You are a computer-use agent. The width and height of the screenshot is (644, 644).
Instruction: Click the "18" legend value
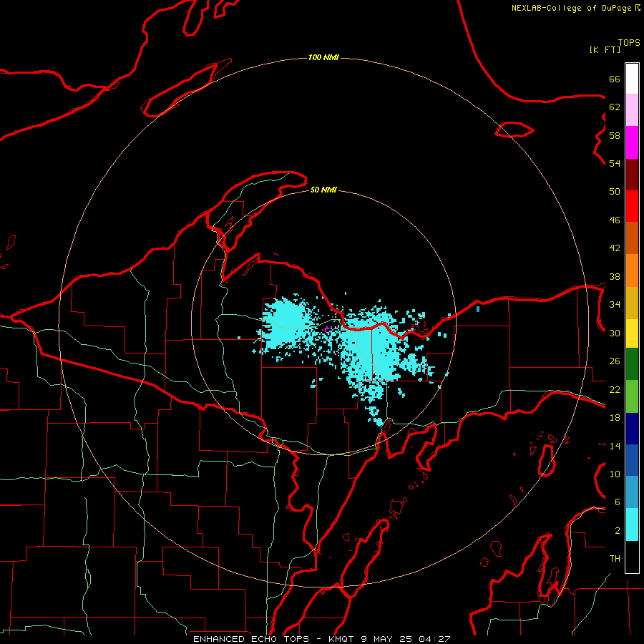tap(615, 418)
